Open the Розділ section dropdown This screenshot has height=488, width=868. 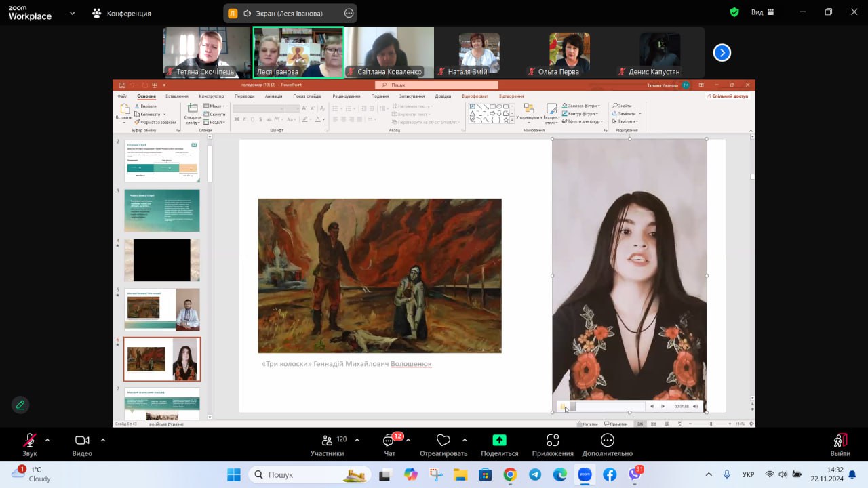click(x=216, y=122)
